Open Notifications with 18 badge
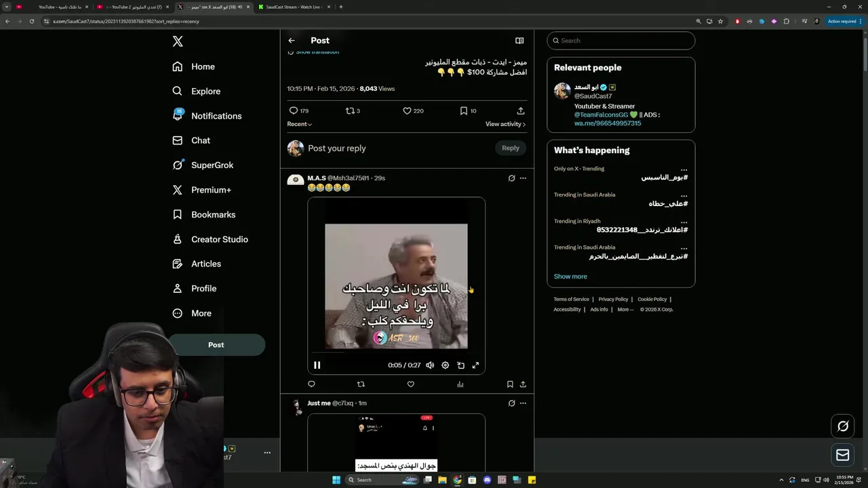Screen dimensions: 868x488 207,116
